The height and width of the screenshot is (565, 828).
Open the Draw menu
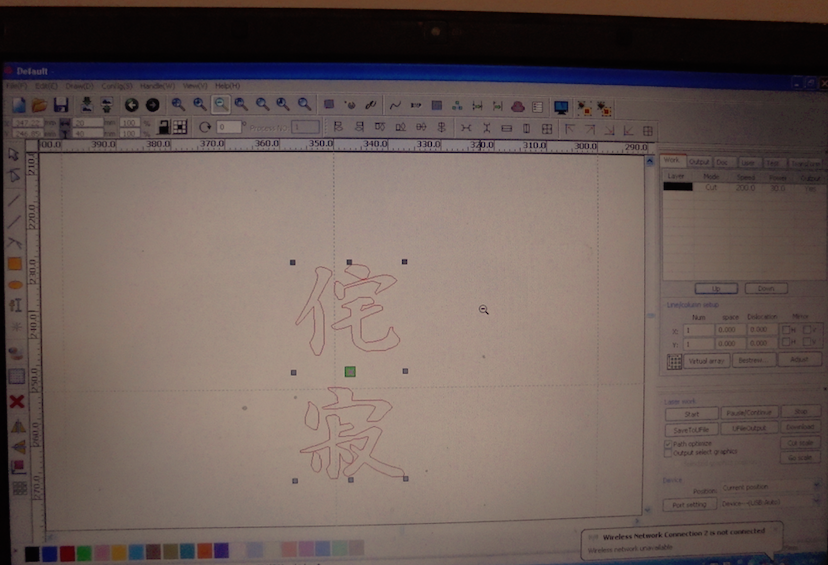(79, 86)
